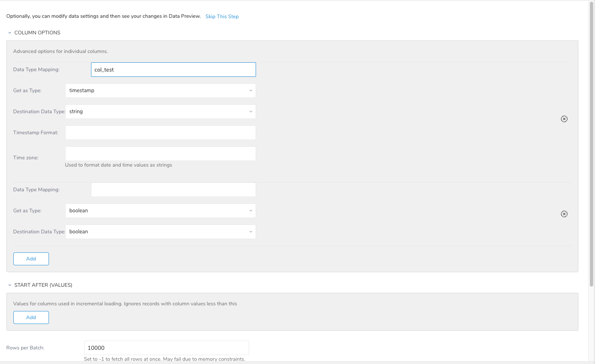
Task: Click the Timestamp Format input field
Action: (160, 133)
